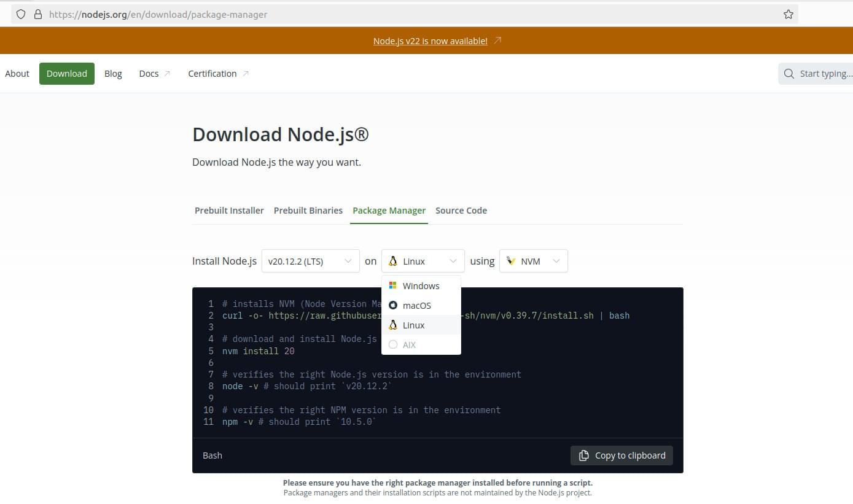The image size is (853, 504).
Task: Choose Linux in the platform list
Action: (421, 325)
